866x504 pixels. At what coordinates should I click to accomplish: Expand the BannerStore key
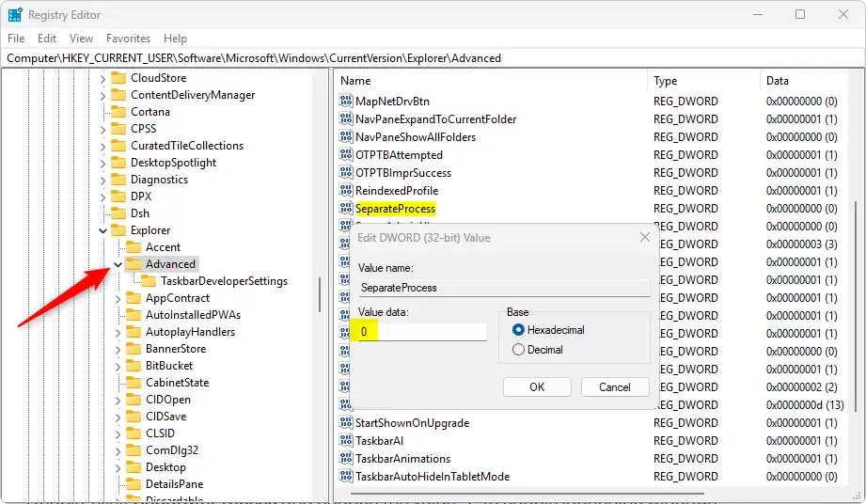point(118,350)
